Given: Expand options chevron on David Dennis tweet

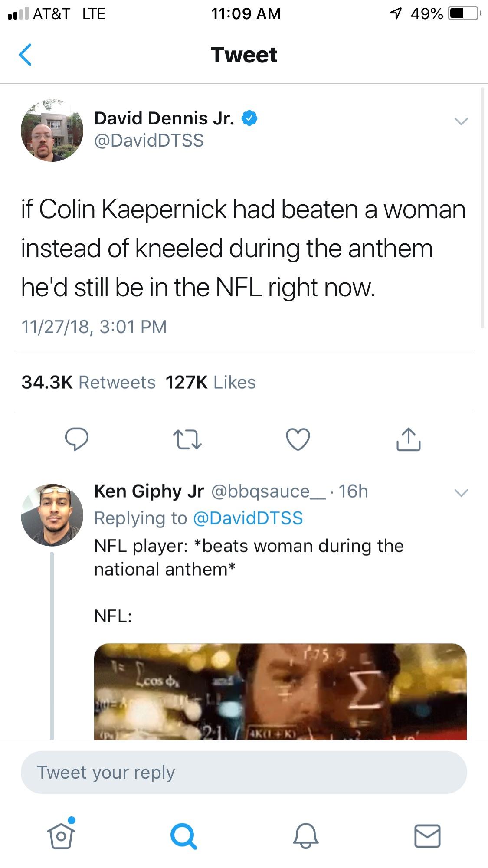Looking at the screenshot, I should pos(461,121).
